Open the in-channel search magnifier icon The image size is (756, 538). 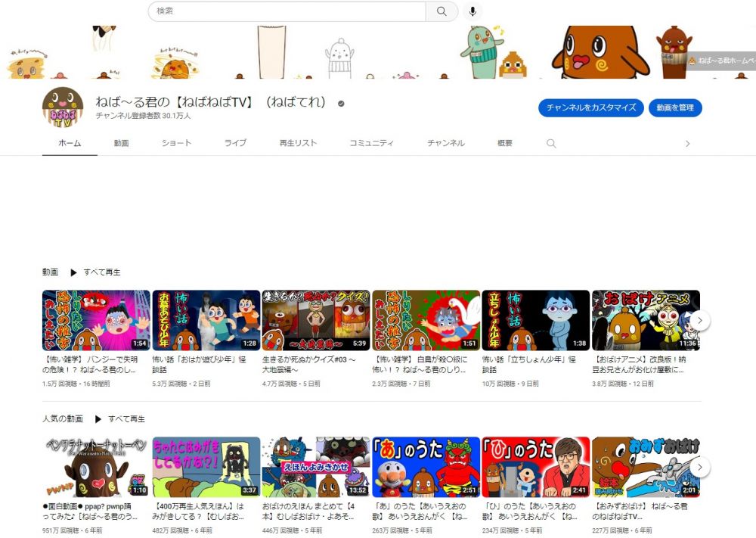551,143
